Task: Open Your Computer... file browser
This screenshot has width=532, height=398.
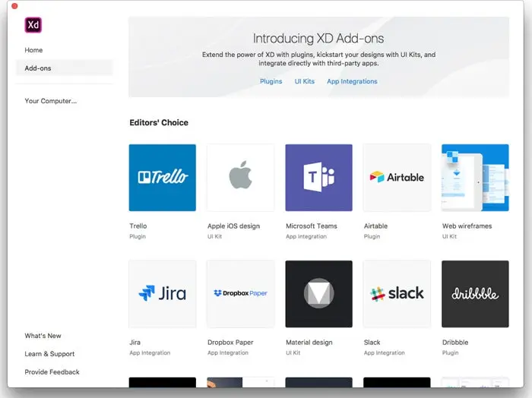Action: 51,101
